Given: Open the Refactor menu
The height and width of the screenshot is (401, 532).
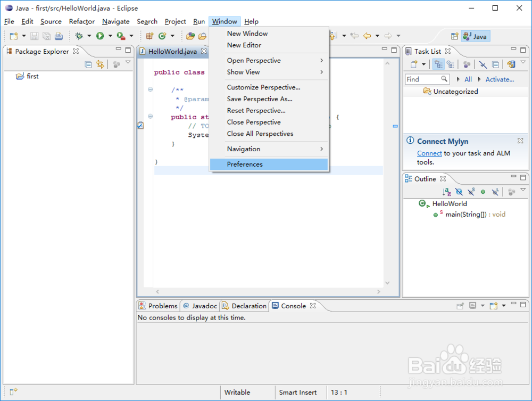Looking at the screenshot, I should click(82, 21).
